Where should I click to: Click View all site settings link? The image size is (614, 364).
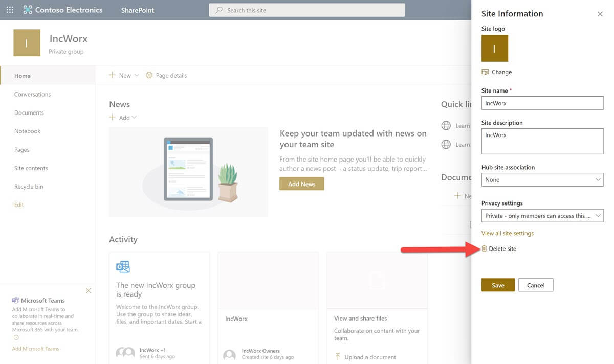click(x=508, y=233)
